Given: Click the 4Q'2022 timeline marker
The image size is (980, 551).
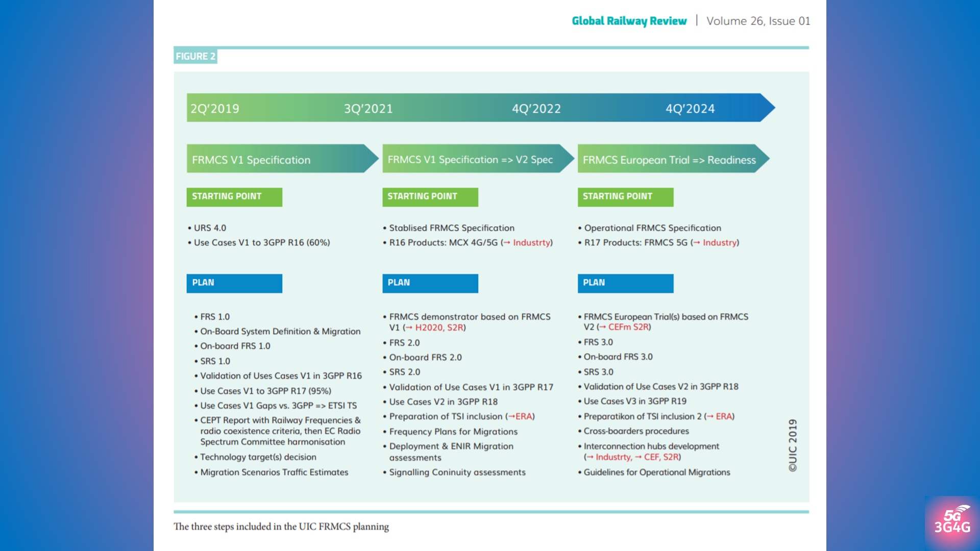Looking at the screenshot, I should click(536, 108).
